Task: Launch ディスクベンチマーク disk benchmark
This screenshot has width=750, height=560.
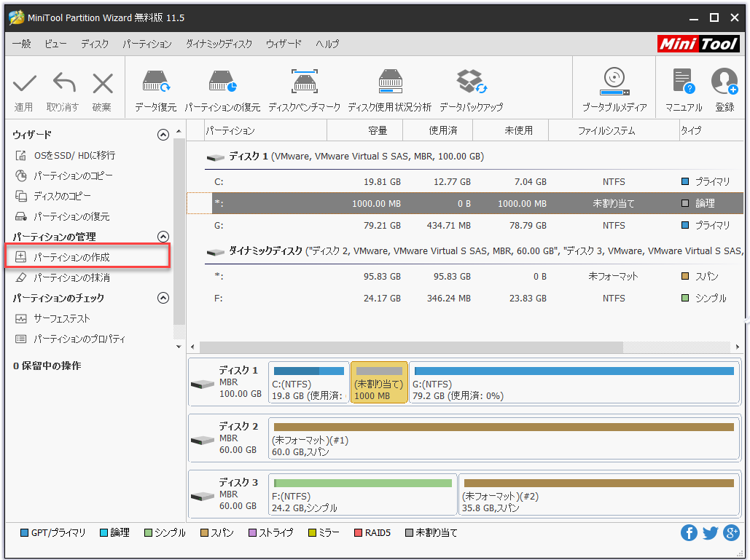Action: click(305, 87)
